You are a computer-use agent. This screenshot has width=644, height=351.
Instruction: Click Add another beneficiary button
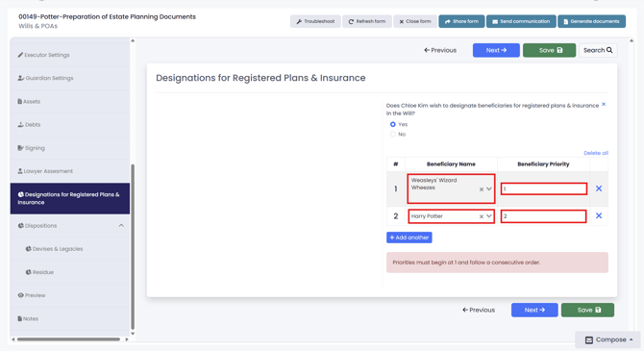(409, 238)
